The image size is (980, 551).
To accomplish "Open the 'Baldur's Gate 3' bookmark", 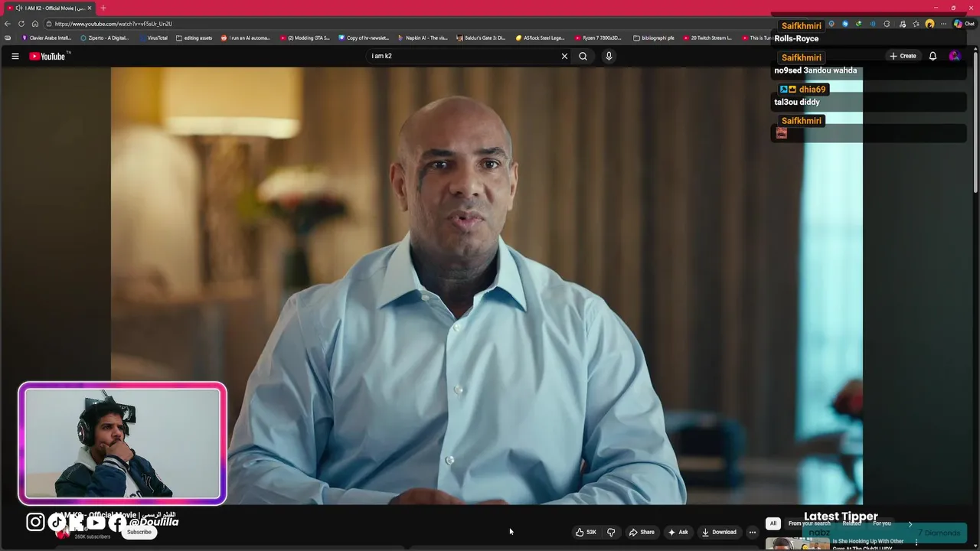I will tap(481, 37).
